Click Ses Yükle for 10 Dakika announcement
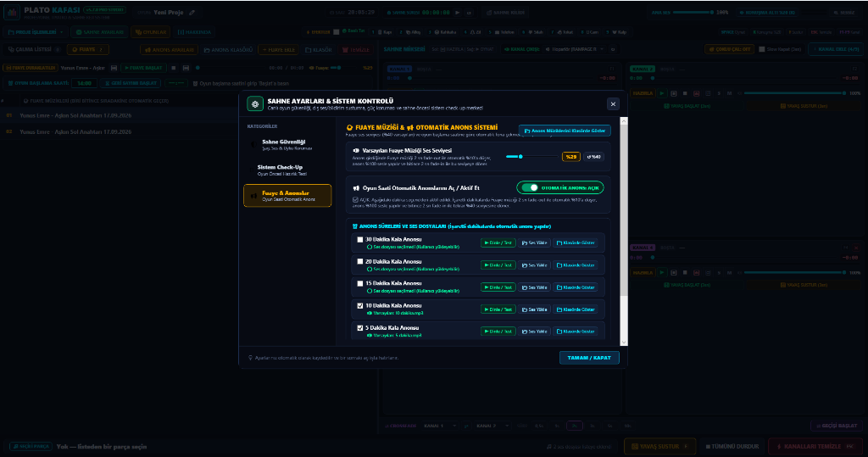This screenshot has width=868, height=457. 535,309
